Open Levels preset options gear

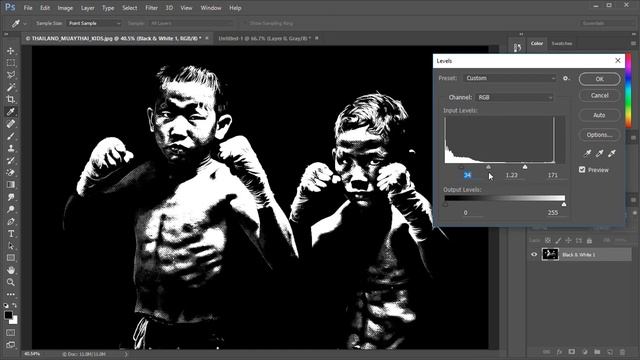coord(566,78)
